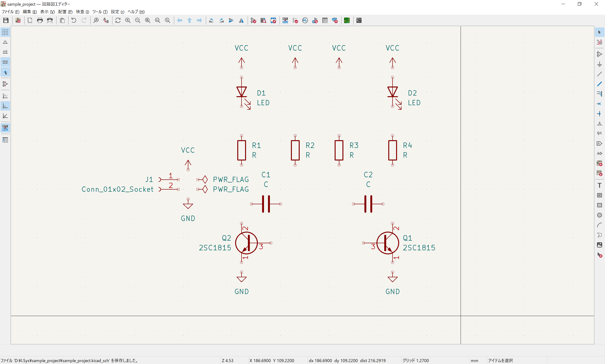Select the Text tool
This screenshot has width=605, height=364.
[x=599, y=186]
